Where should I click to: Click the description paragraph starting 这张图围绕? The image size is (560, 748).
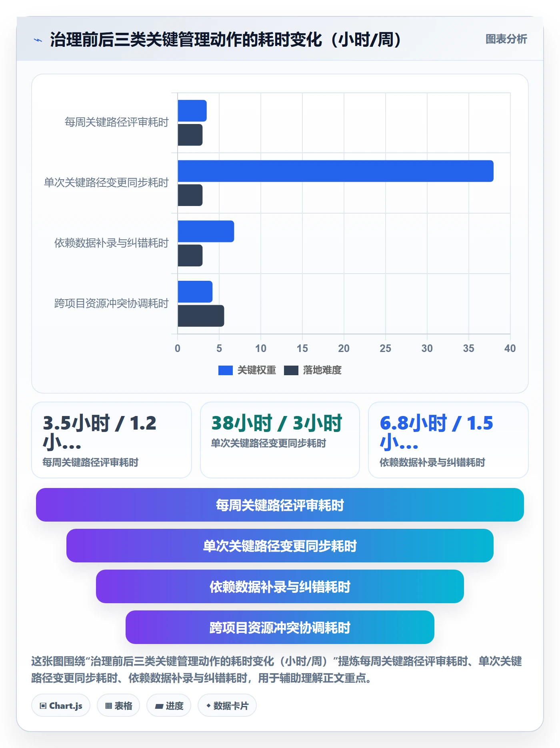coord(276,670)
